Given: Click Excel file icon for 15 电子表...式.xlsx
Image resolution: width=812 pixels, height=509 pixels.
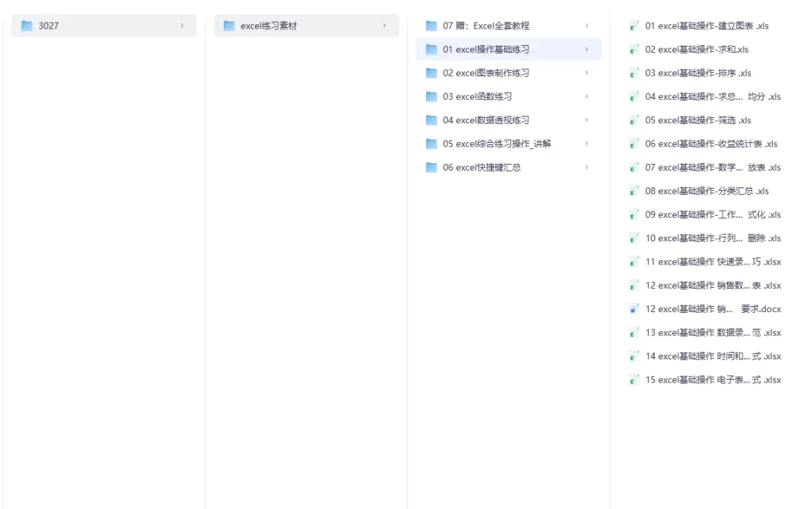Looking at the screenshot, I should 634,380.
